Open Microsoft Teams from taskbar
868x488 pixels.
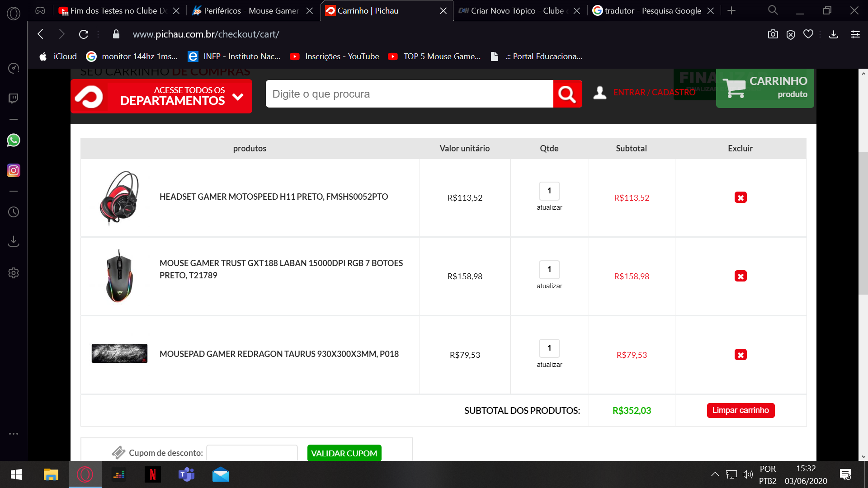tap(186, 474)
